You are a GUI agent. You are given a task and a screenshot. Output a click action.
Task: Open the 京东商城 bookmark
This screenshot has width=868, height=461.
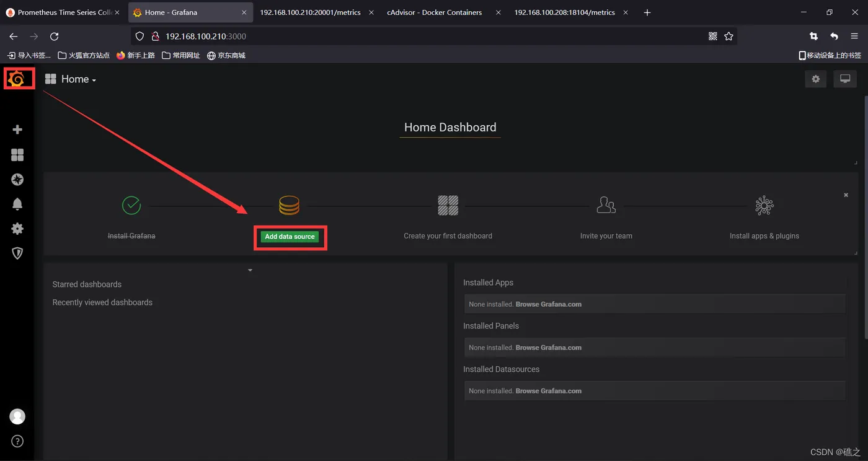(226, 56)
